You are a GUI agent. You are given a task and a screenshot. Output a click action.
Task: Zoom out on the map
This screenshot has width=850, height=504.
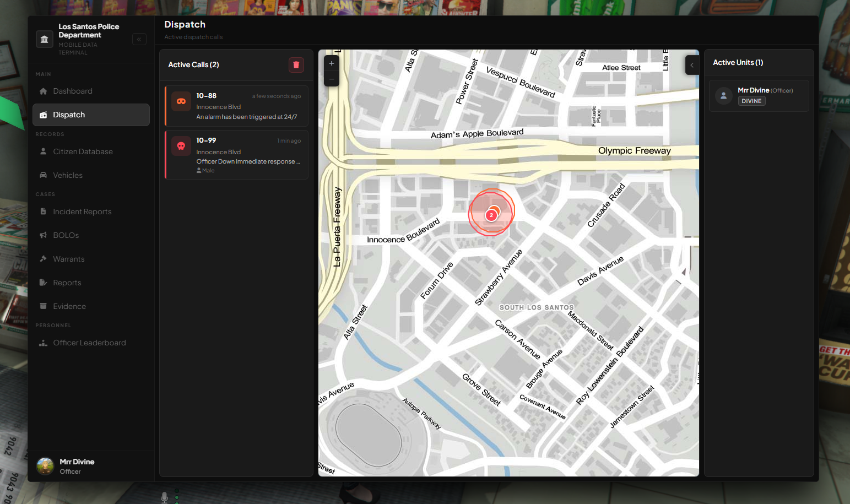point(332,79)
